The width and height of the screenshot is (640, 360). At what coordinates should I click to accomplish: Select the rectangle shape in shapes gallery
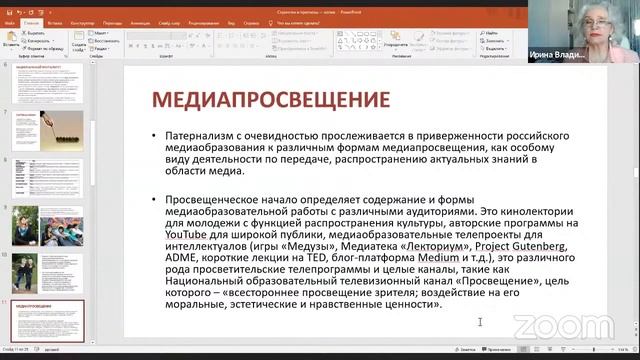pos(360,34)
